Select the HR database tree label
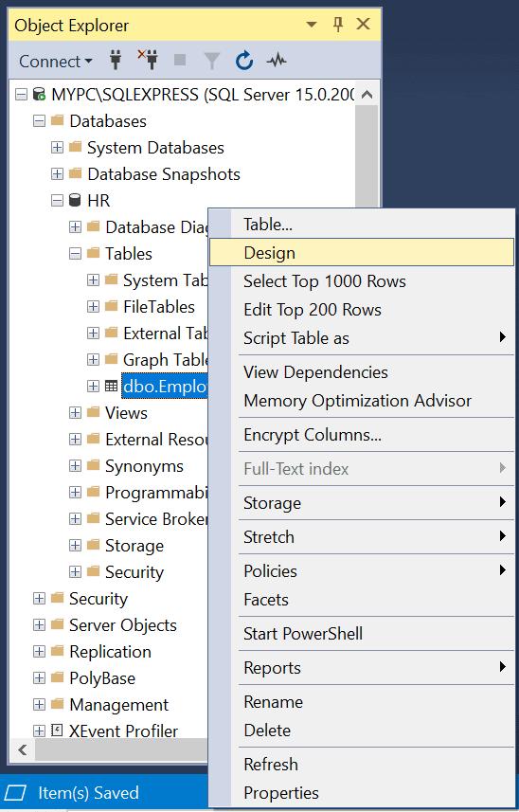The image size is (519, 812). coord(98,201)
